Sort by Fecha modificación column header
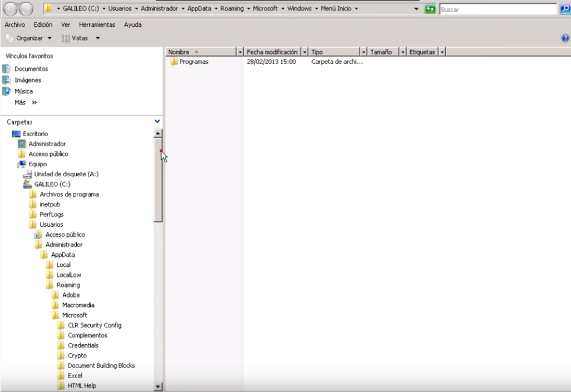 coord(272,52)
